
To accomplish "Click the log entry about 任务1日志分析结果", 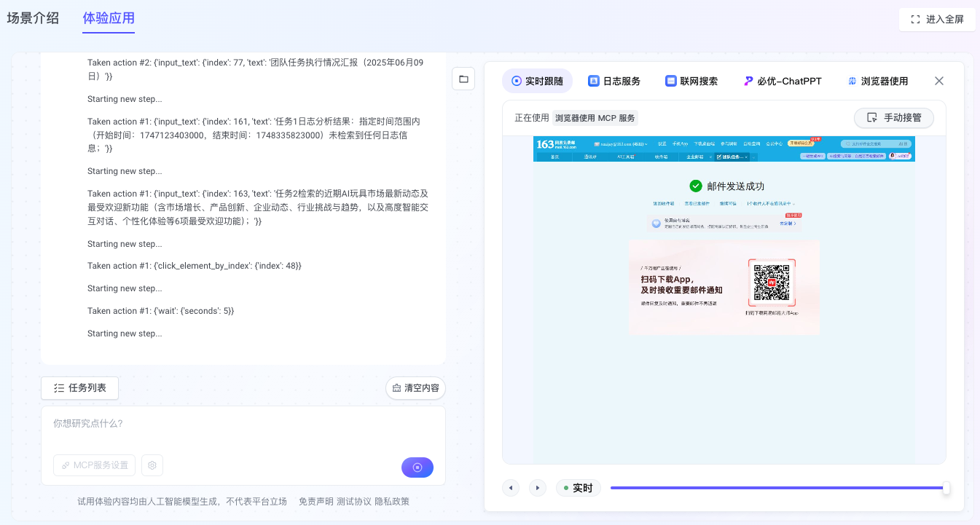I will click(x=254, y=135).
